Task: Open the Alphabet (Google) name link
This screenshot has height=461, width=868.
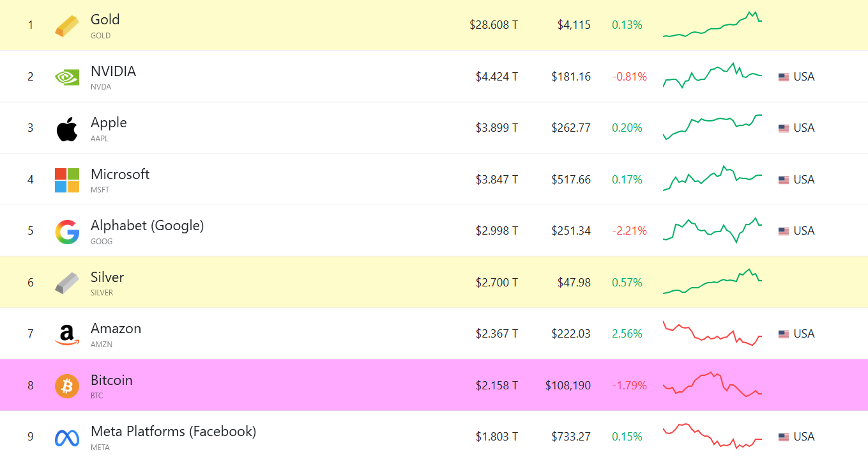Action: click(148, 226)
